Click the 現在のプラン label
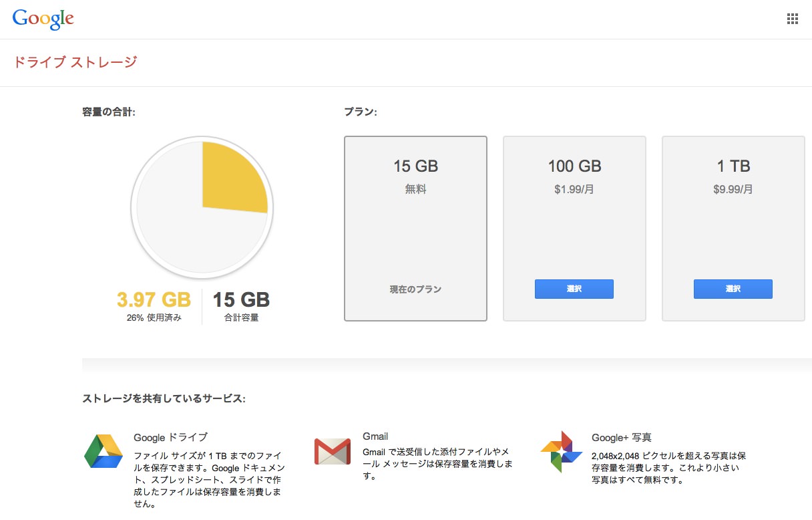The image size is (812, 520). click(x=415, y=289)
